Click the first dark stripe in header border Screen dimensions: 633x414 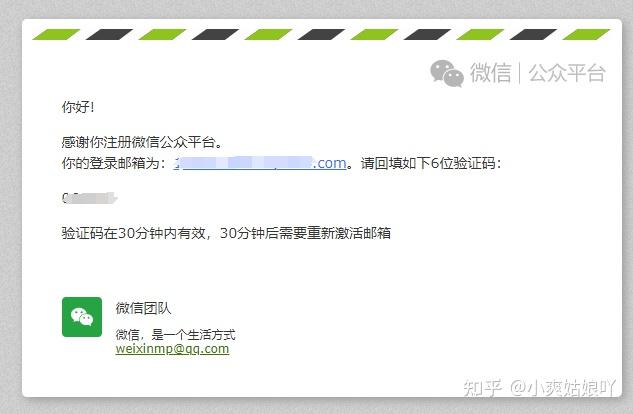pyautogui.click(x=109, y=34)
